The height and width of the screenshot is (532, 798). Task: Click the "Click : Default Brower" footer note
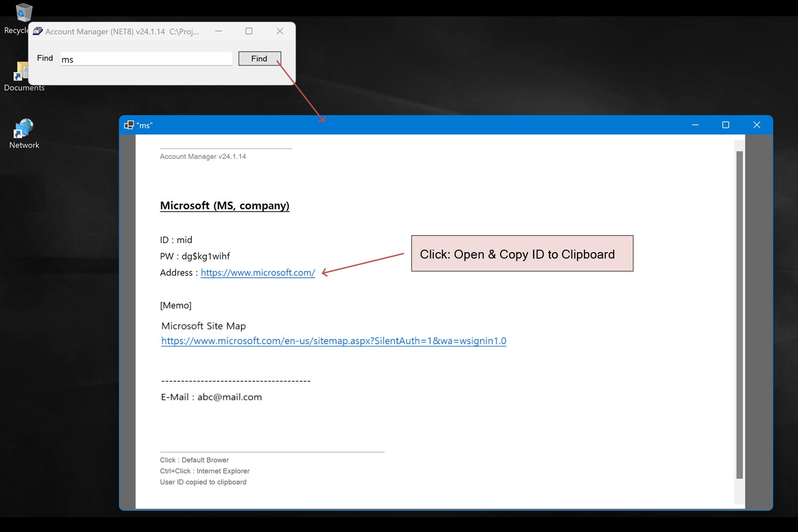pos(194,460)
